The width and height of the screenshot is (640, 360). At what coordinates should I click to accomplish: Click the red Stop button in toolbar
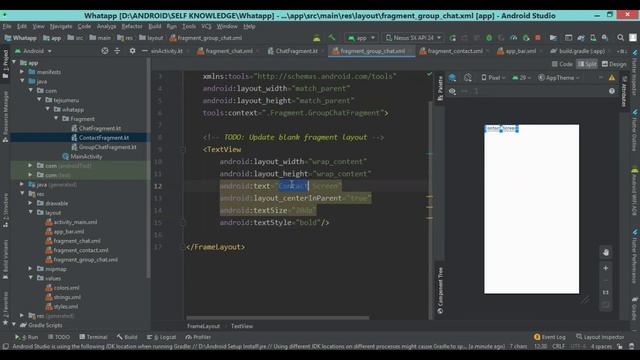coord(538,38)
